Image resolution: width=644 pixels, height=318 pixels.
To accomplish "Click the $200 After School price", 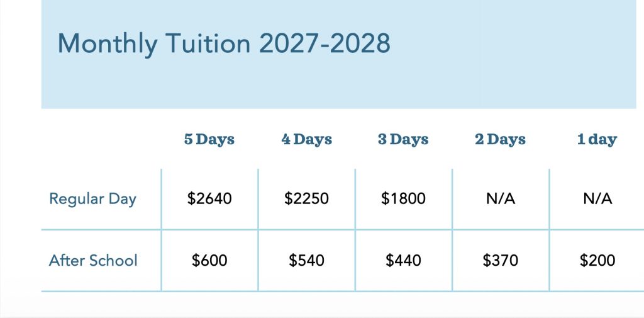I will coord(597,261).
